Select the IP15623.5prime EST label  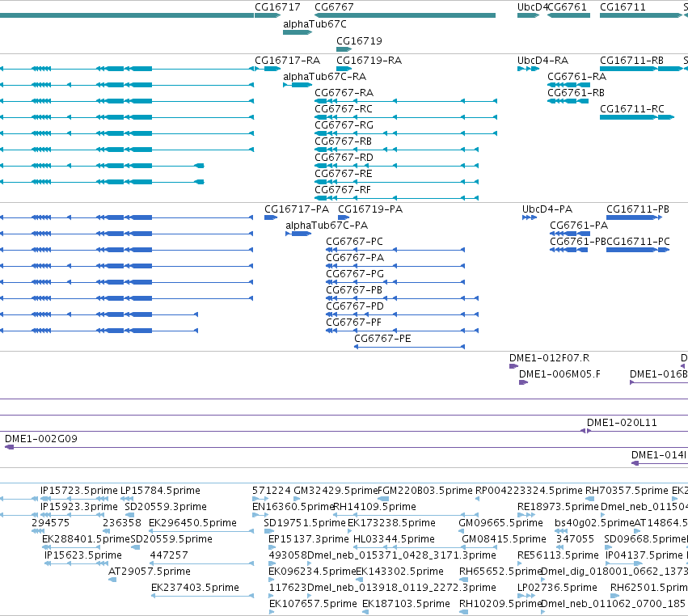[83, 555]
